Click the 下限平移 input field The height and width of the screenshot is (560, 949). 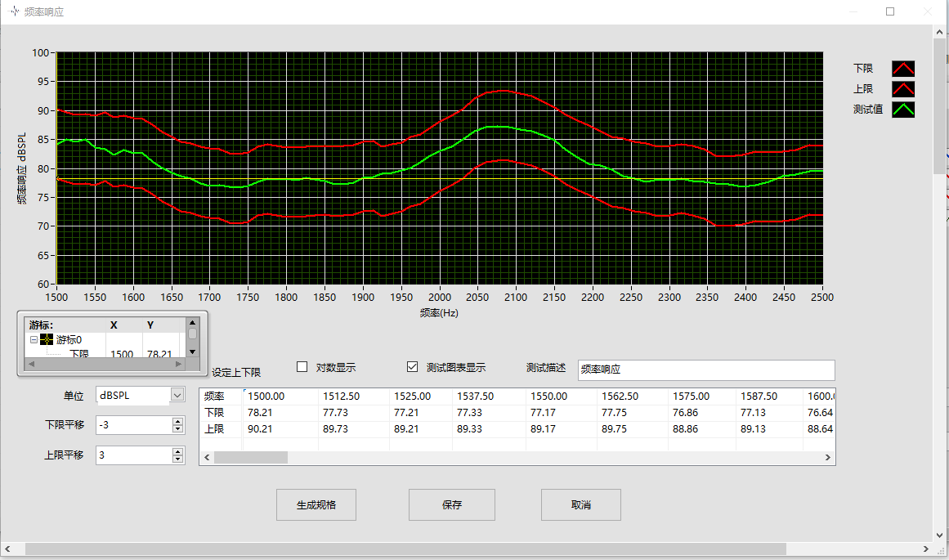pyautogui.click(x=134, y=425)
